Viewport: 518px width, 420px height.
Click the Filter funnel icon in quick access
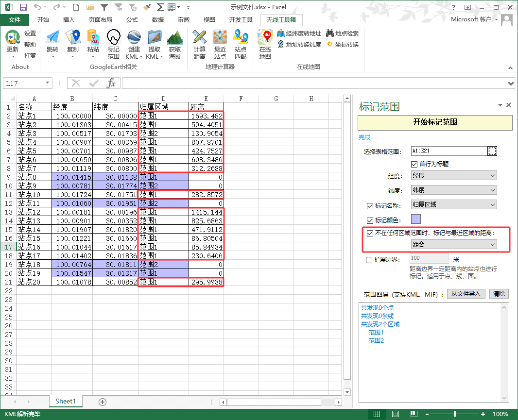click(x=104, y=7)
